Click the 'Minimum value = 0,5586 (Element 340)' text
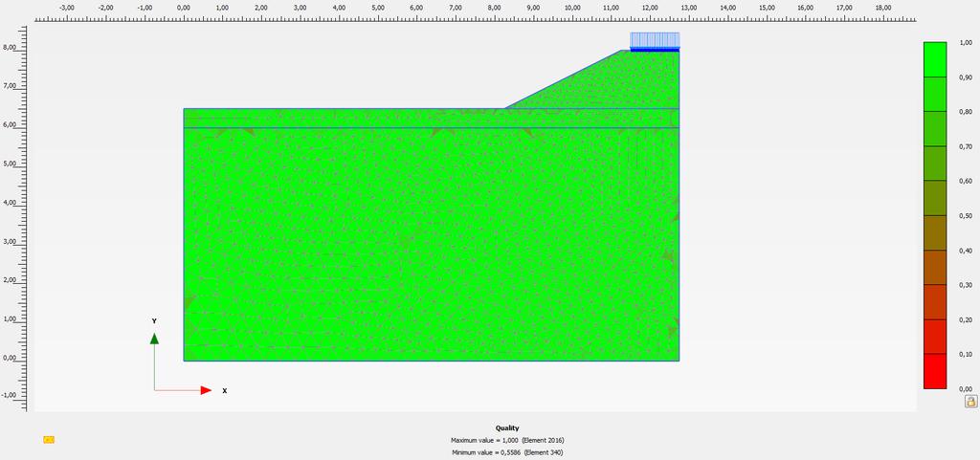980x460 pixels. [x=507, y=452]
